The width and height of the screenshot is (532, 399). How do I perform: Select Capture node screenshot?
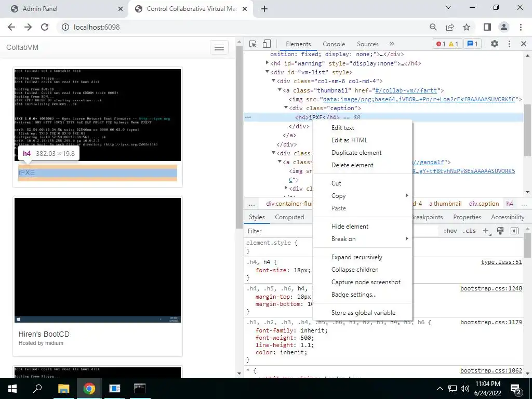tap(362, 282)
